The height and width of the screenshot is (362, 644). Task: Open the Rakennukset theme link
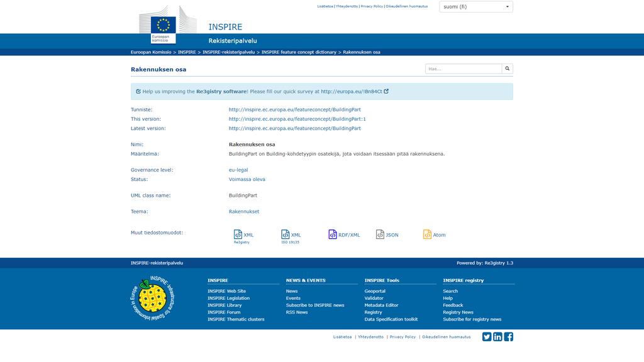(244, 212)
